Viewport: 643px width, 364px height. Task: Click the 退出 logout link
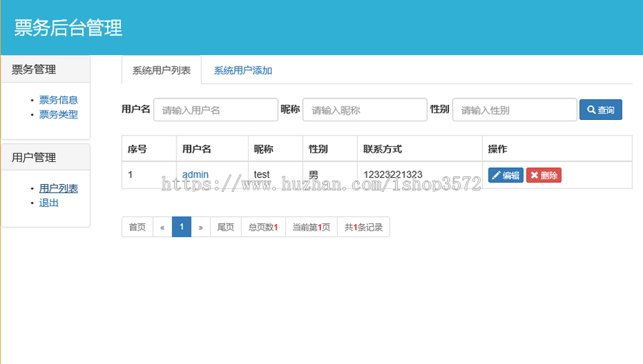coord(49,203)
